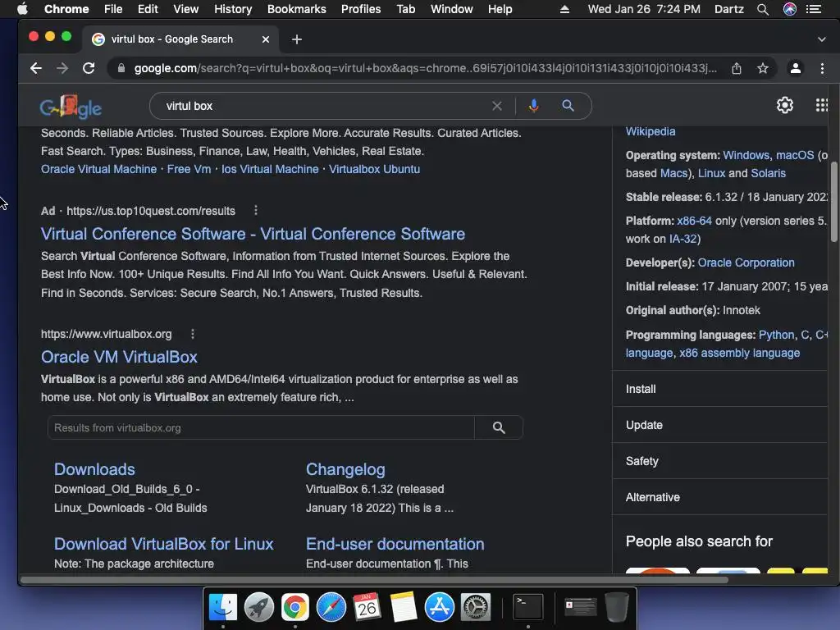
Task: Open Finder from the Dock
Action: click(223, 607)
